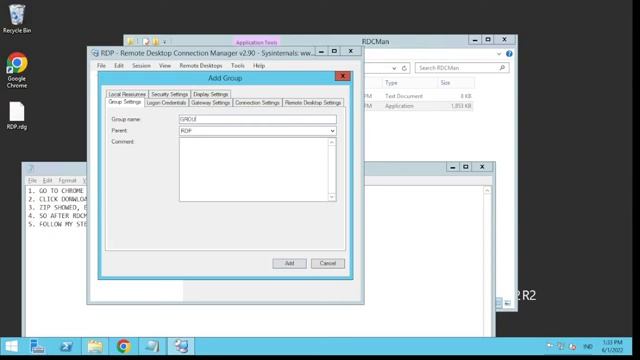Viewport: 640px width, 360px height.
Task: Open the Edit menu in RDCMan
Action: coord(119,66)
